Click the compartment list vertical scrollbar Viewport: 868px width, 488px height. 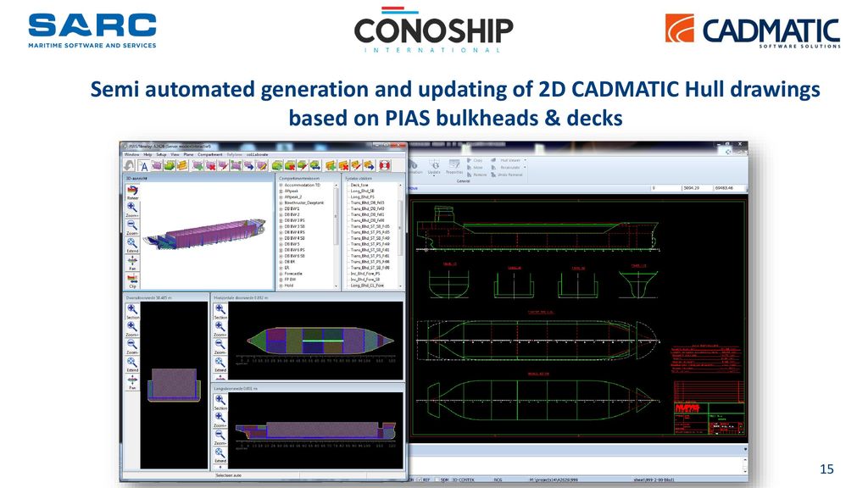[x=336, y=236]
